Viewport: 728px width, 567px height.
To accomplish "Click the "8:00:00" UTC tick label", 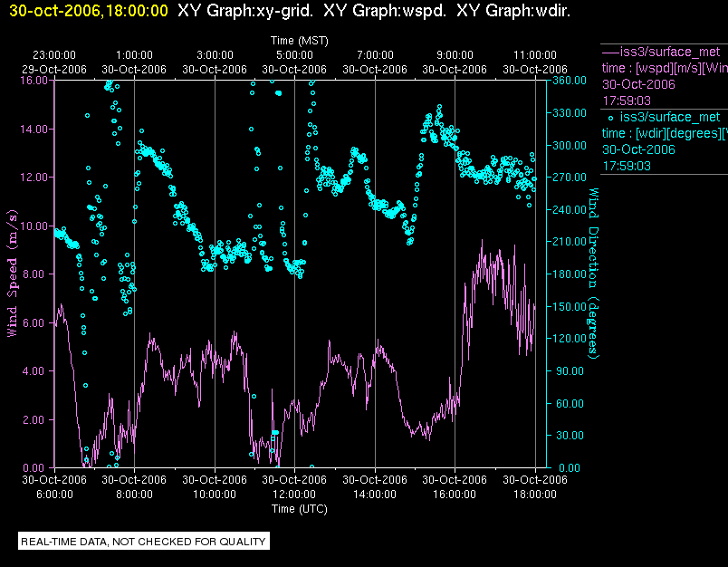I will pos(134,495).
